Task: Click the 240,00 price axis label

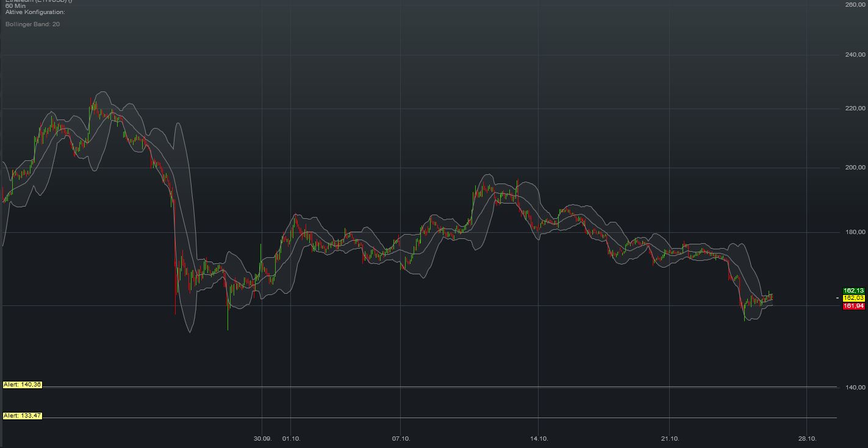Action: pyautogui.click(x=855, y=55)
